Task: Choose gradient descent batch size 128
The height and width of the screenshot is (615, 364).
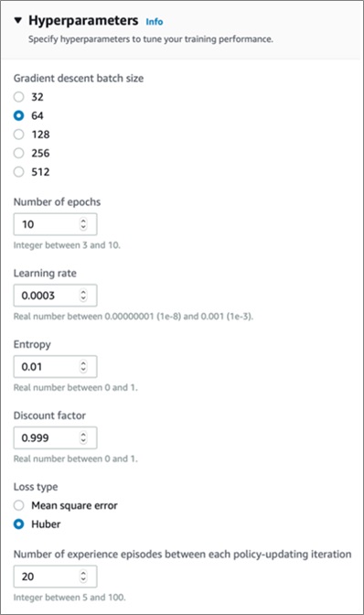Action: (19, 135)
